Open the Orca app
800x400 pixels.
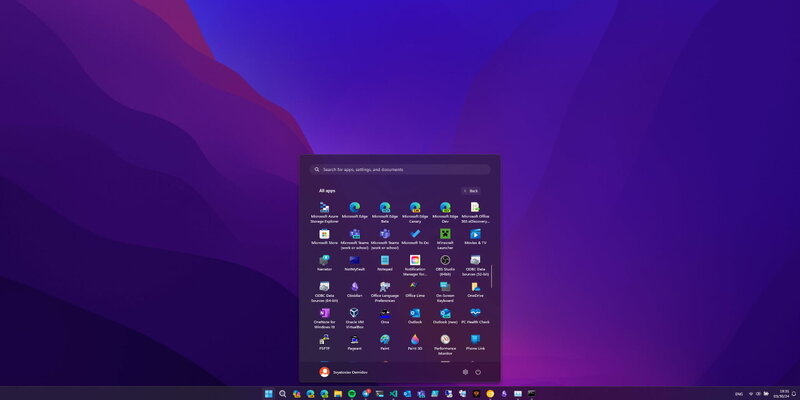(385, 316)
